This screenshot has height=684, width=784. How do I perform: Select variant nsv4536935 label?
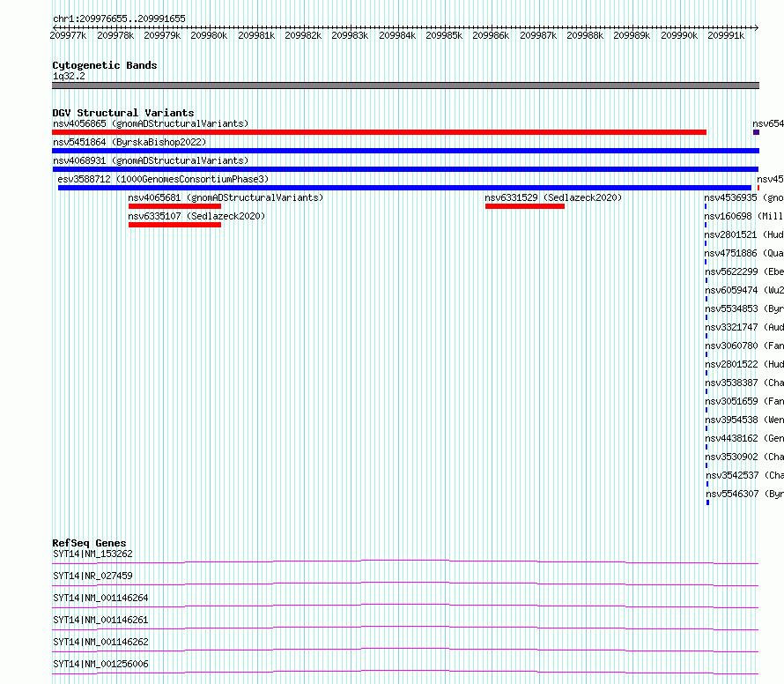point(744,197)
